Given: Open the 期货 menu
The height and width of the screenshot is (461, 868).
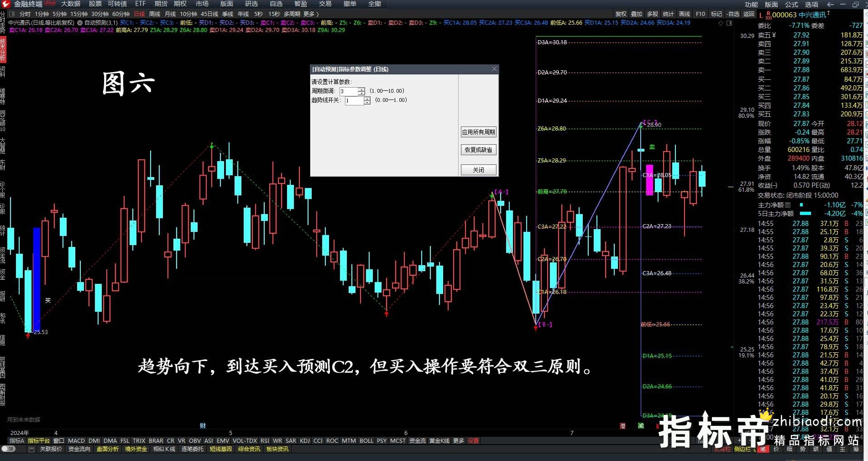Looking at the screenshot, I should click(161, 4).
